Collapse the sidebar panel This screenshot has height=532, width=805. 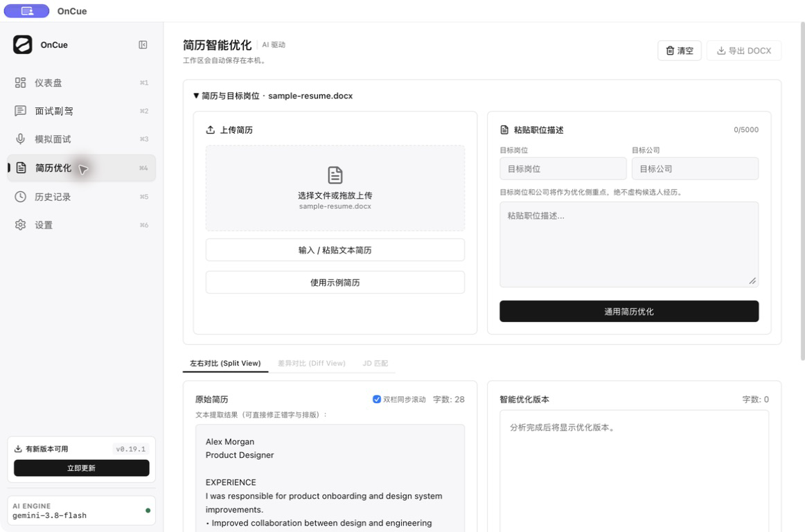(x=143, y=44)
